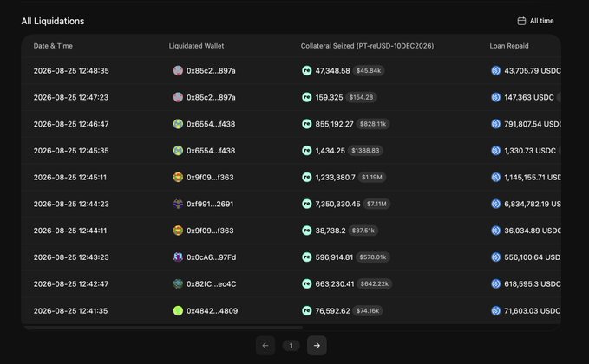This screenshot has width=589, height=364.
Task: Click wallet avatar in the 12:46:47 row
Action: pyautogui.click(x=178, y=124)
